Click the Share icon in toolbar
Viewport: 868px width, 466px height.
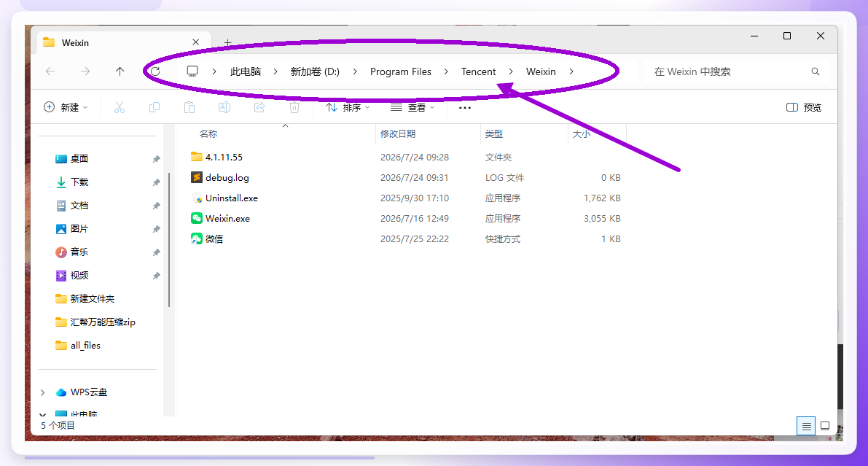coord(259,107)
